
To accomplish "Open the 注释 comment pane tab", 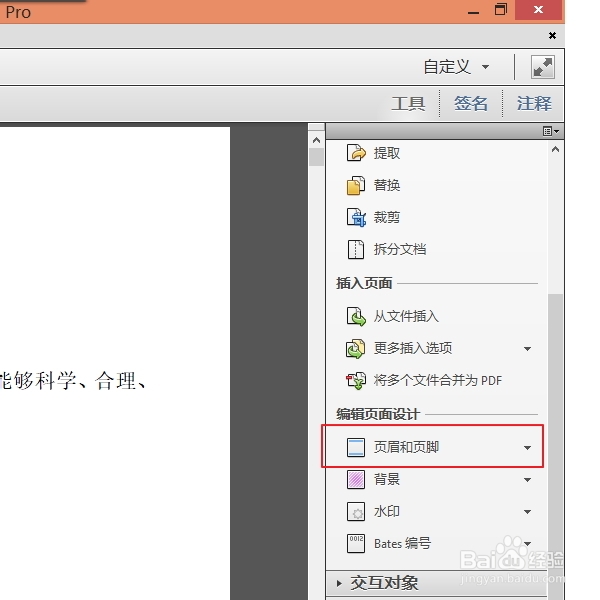I will point(534,104).
